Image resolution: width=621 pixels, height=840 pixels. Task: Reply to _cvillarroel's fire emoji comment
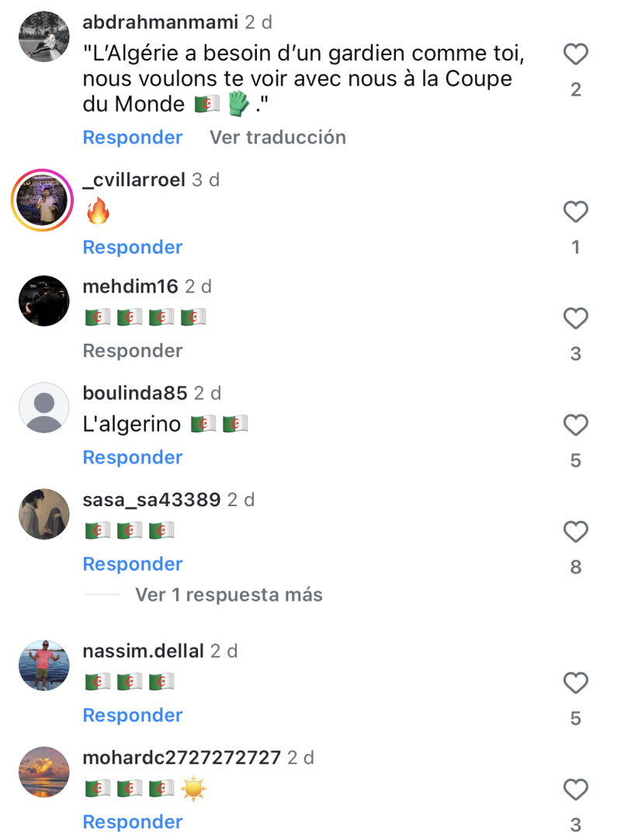tap(132, 247)
